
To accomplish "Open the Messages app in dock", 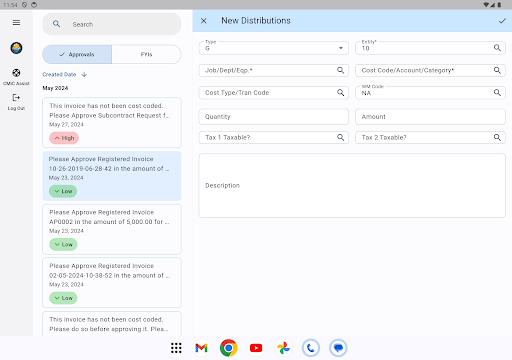I will [338, 348].
